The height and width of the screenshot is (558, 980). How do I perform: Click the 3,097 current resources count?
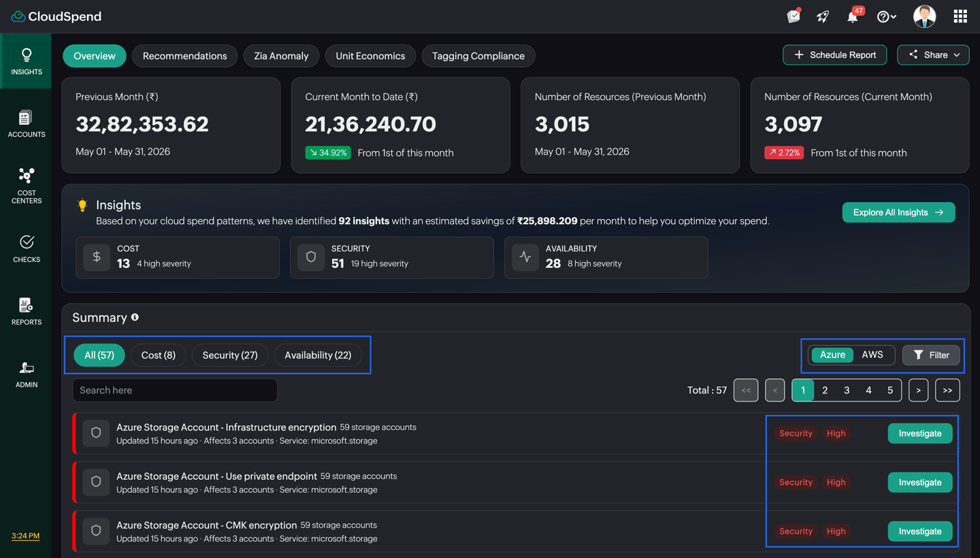(x=794, y=124)
